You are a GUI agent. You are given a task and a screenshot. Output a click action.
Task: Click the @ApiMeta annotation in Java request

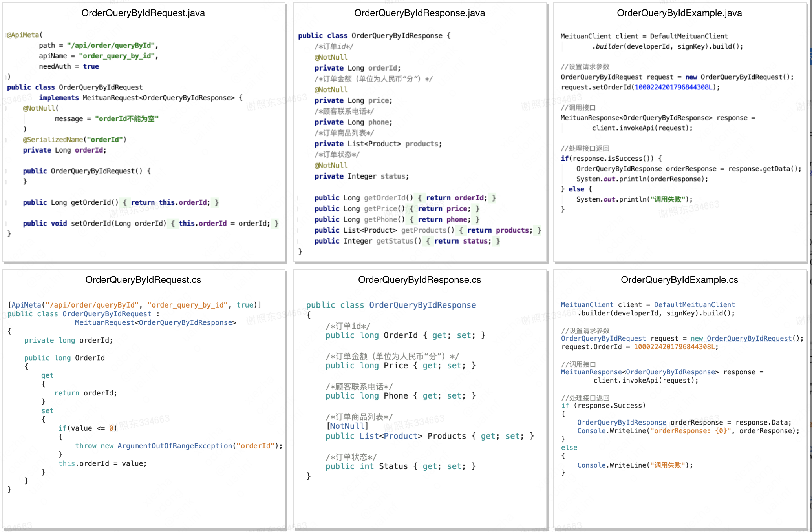pos(24,35)
